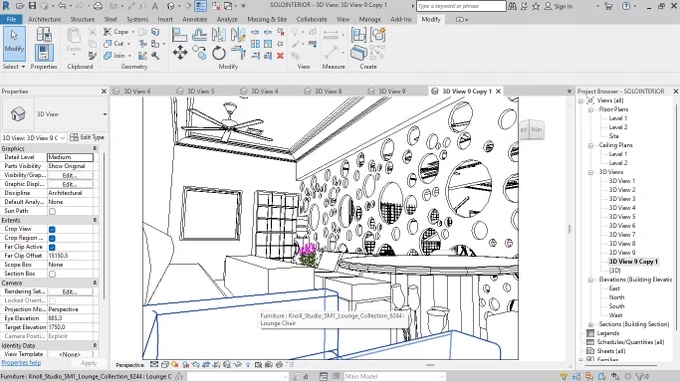The width and height of the screenshot is (680, 382).
Task: Click the keyword search input field
Action: click(461, 6)
